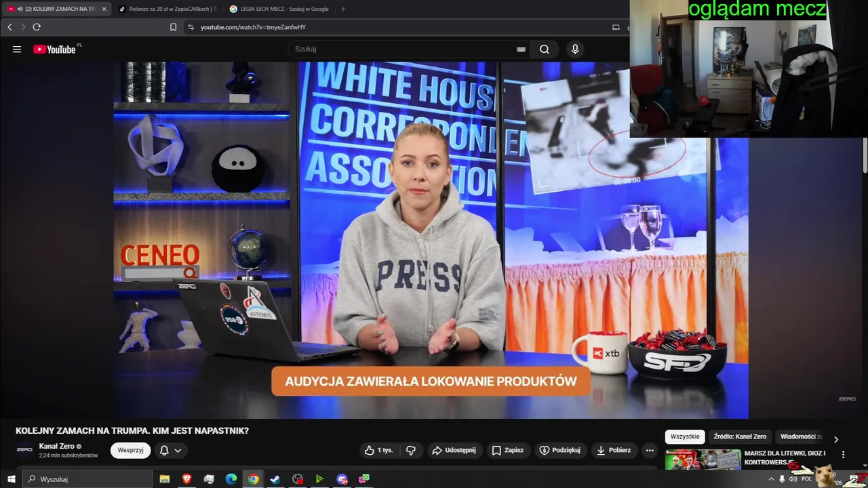This screenshot has height=488, width=868.
Task: Mute the tab via its speaker icon
Action: [x=20, y=9]
